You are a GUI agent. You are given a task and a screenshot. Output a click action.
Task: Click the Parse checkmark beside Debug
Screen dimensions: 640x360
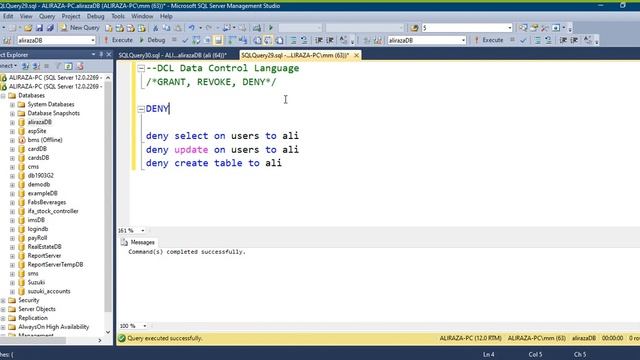click(x=185, y=40)
